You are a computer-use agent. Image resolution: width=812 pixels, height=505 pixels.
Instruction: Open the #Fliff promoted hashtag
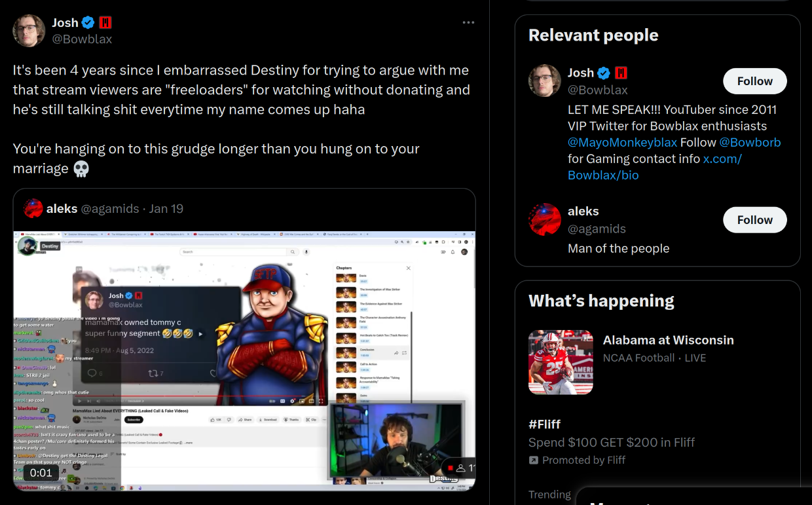(545, 424)
